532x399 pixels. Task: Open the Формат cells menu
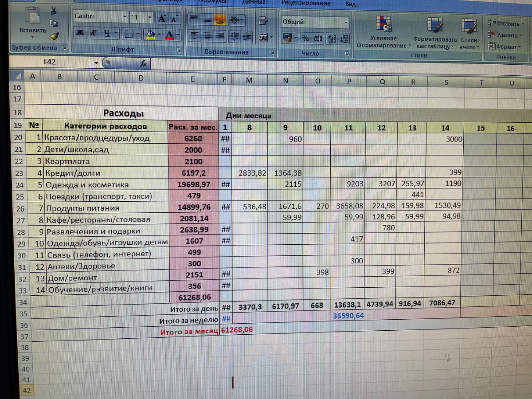coord(503,47)
